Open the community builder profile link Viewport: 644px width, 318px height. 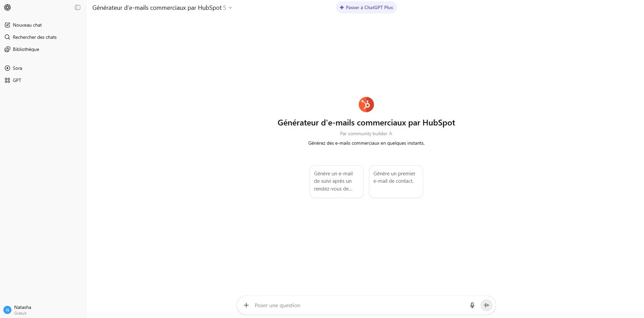coord(366,134)
